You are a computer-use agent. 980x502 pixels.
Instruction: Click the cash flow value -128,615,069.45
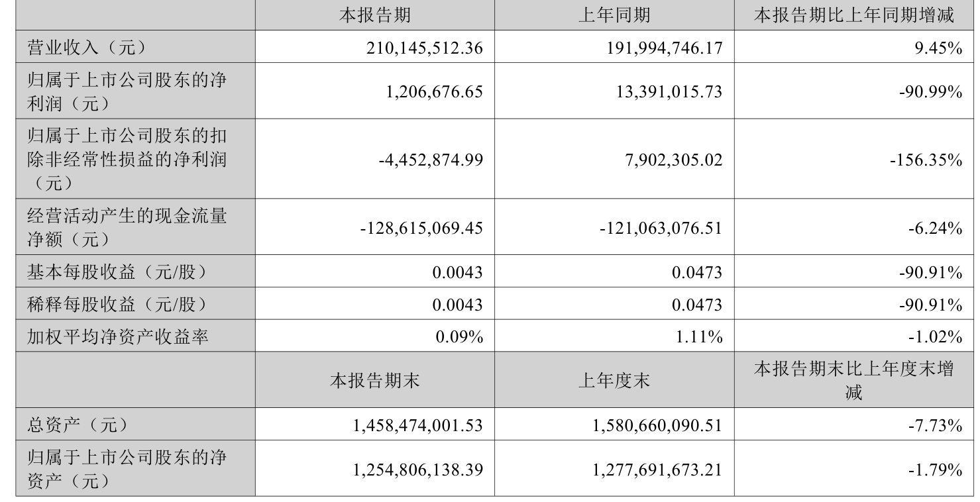(x=421, y=228)
